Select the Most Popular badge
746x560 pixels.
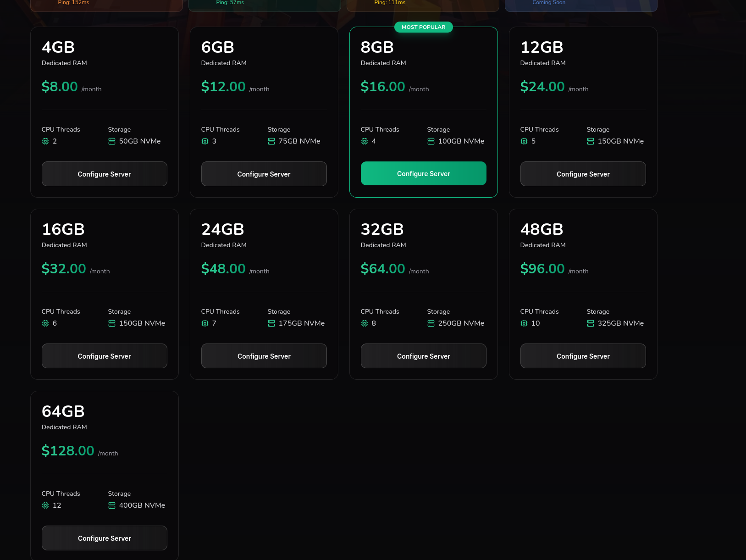coord(424,27)
